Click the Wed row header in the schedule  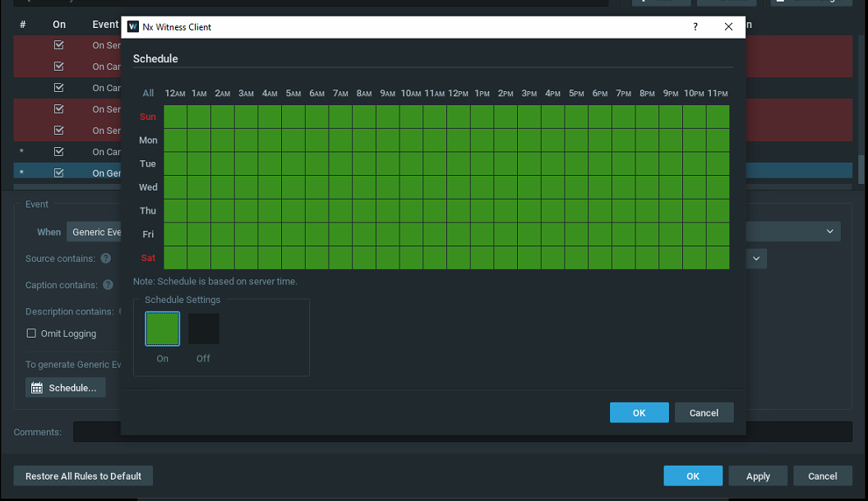148,187
